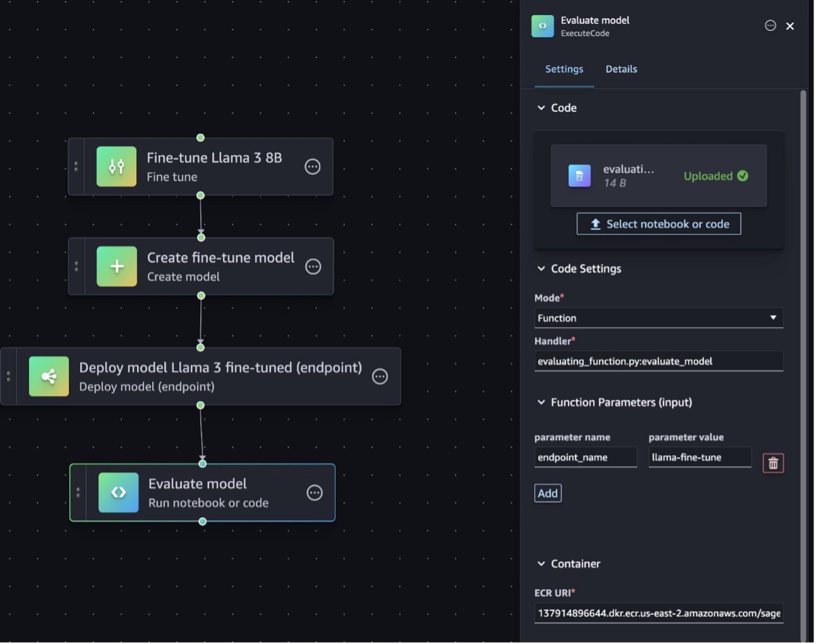Click the Deploy model endpoint share icon
The width and height of the screenshot is (816, 644).
pos(49,377)
